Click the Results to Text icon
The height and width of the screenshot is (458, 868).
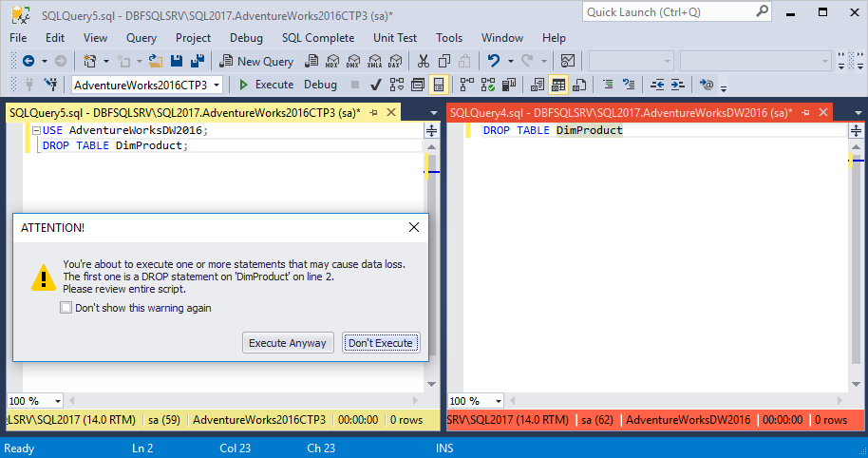[x=537, y=85]
